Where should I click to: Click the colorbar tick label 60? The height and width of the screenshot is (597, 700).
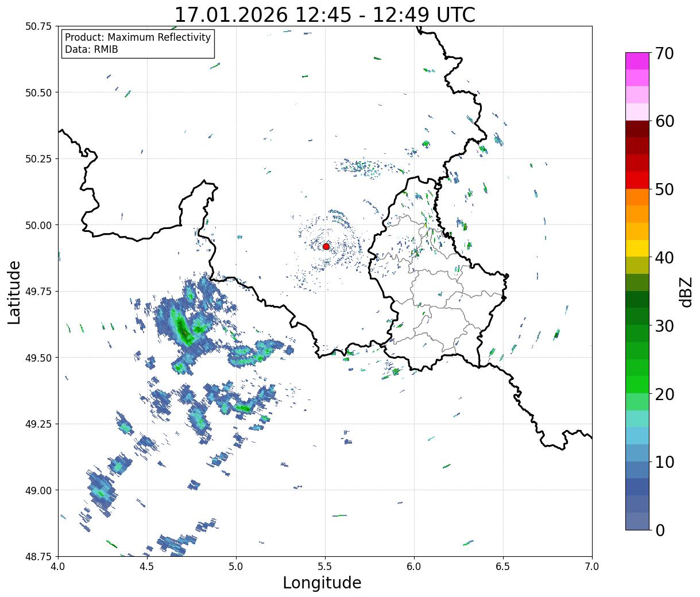pos(664,121)
